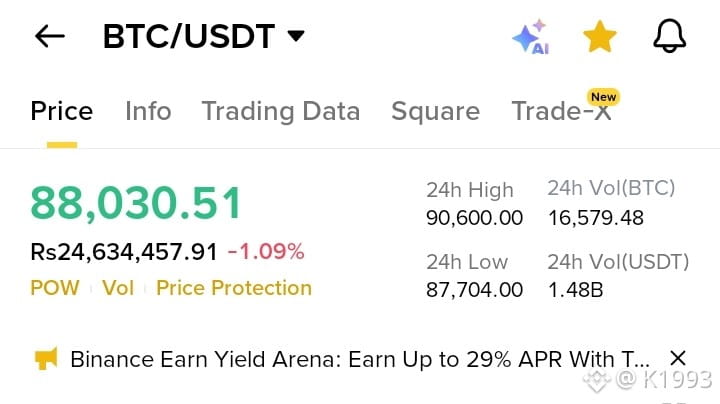Tap the New badge on Trade-X

pos(603,97)
